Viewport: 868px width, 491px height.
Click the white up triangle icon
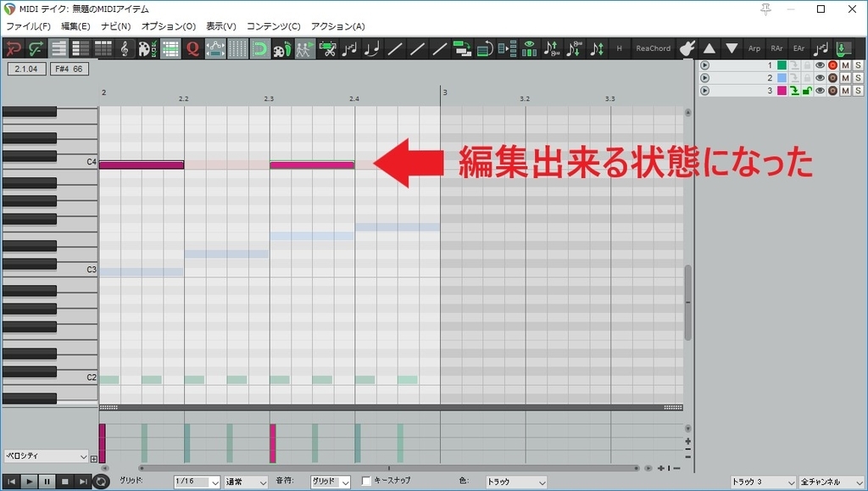click(x=709, y=48)
